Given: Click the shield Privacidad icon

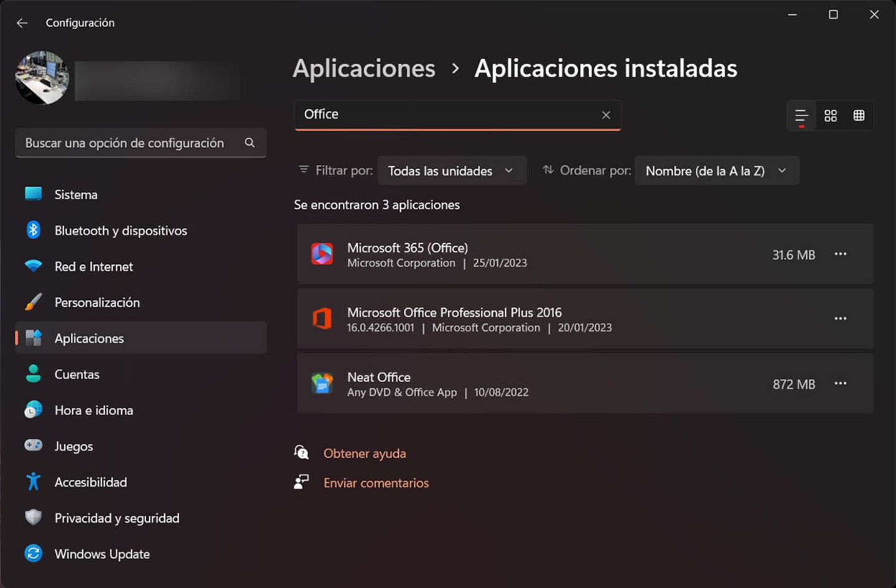Looking at the screenshot, I should (34, 517).
